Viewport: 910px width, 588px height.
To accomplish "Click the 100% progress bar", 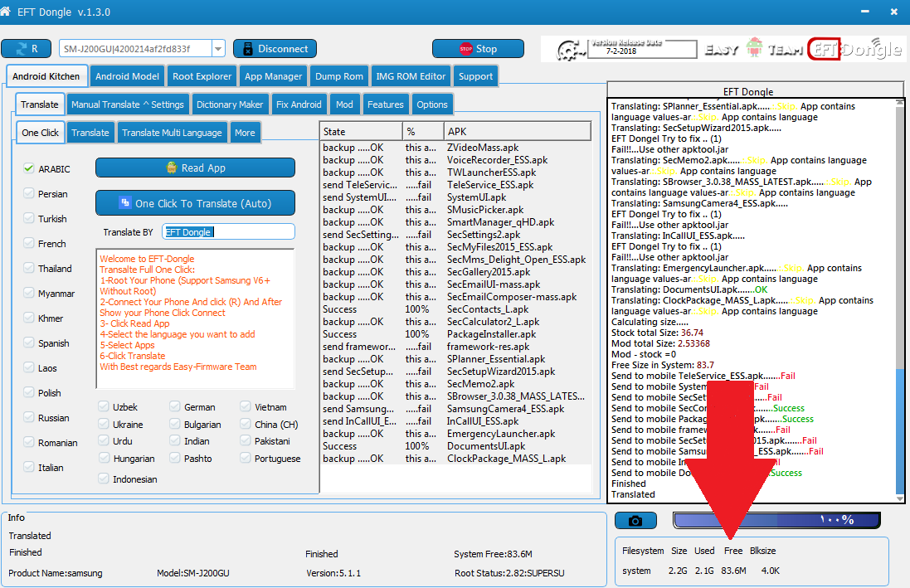I will (776, 520).
